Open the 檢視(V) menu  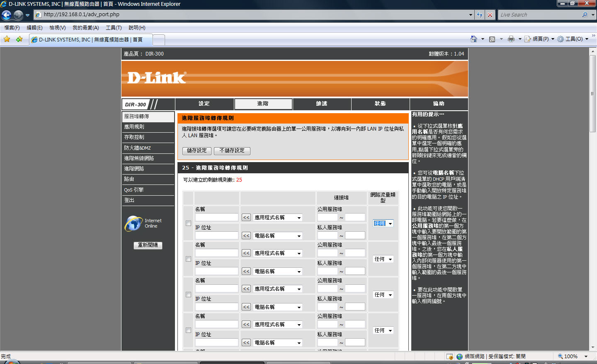tap(58, 28)
